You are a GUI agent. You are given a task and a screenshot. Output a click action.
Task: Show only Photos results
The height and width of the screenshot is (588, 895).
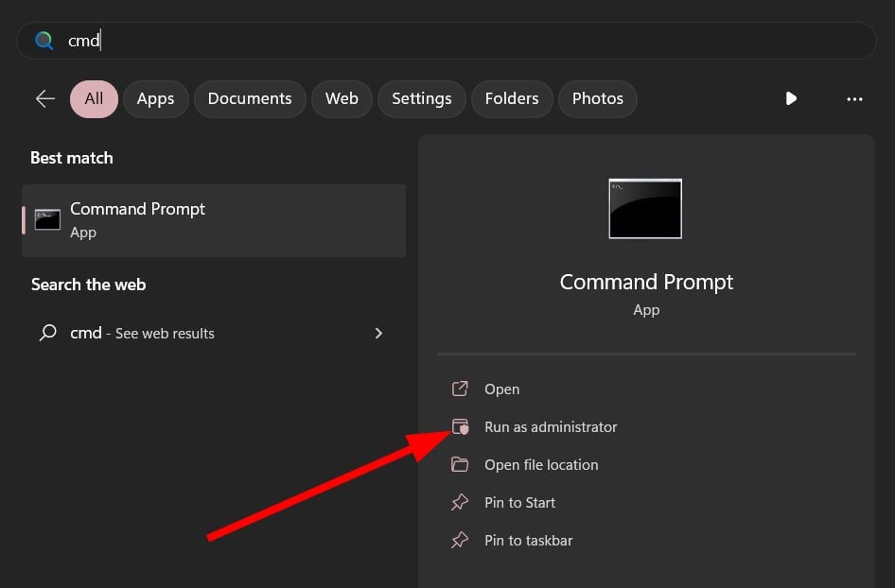[597, 98]
